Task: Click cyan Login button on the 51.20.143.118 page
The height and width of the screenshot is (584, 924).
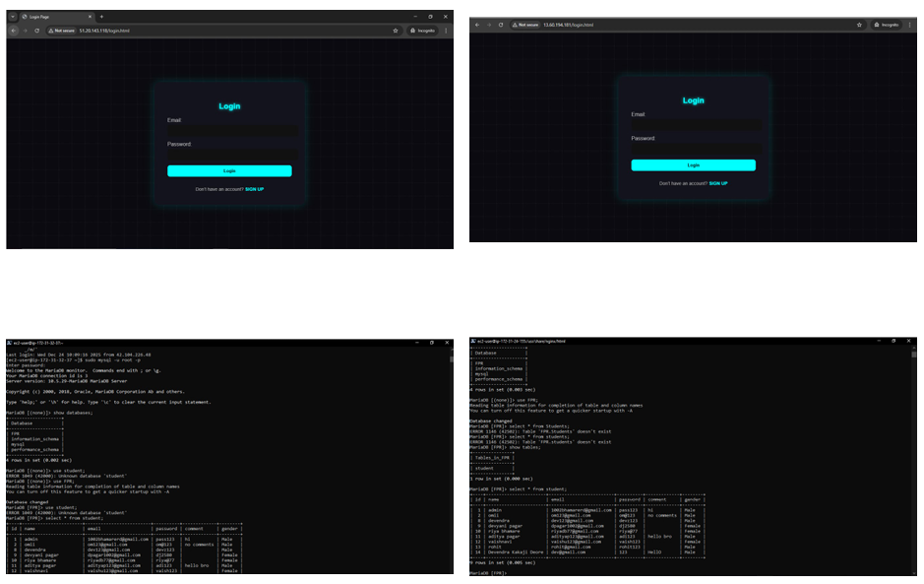Action: point(229,171)
